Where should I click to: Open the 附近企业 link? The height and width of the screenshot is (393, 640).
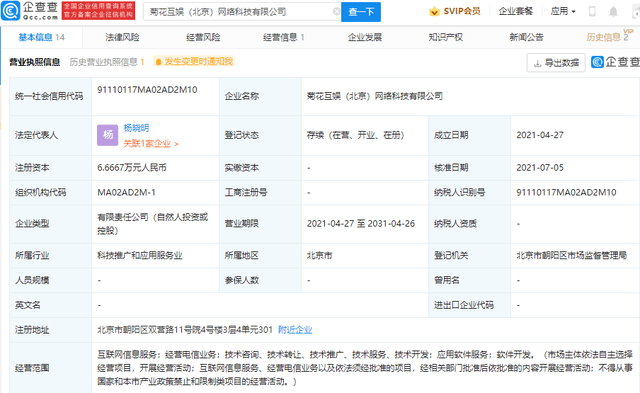click(x=295, y=330)
